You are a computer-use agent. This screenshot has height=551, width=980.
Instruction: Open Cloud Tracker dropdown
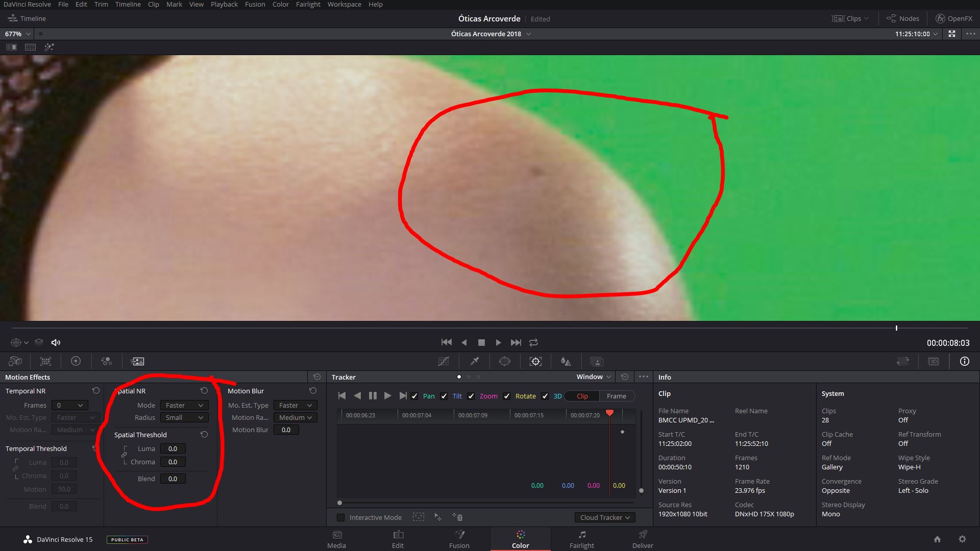pos(605,517)
